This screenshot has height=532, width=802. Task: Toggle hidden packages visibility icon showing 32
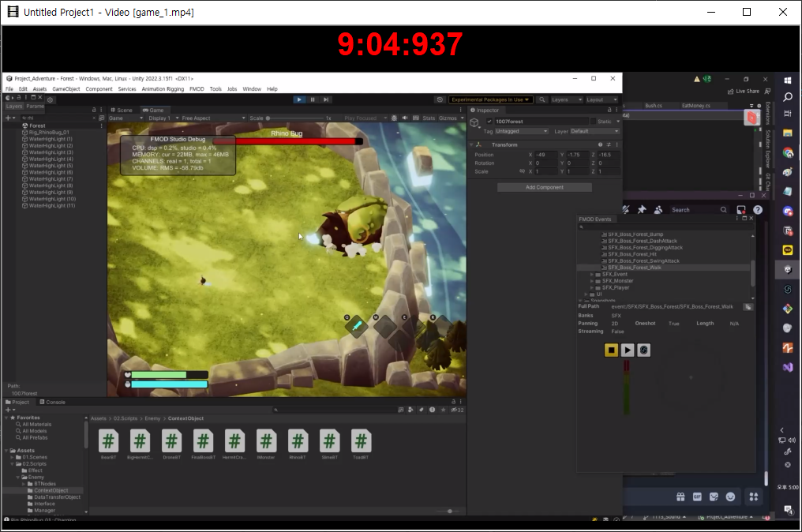pyautogui.click(x=457, y=410)
